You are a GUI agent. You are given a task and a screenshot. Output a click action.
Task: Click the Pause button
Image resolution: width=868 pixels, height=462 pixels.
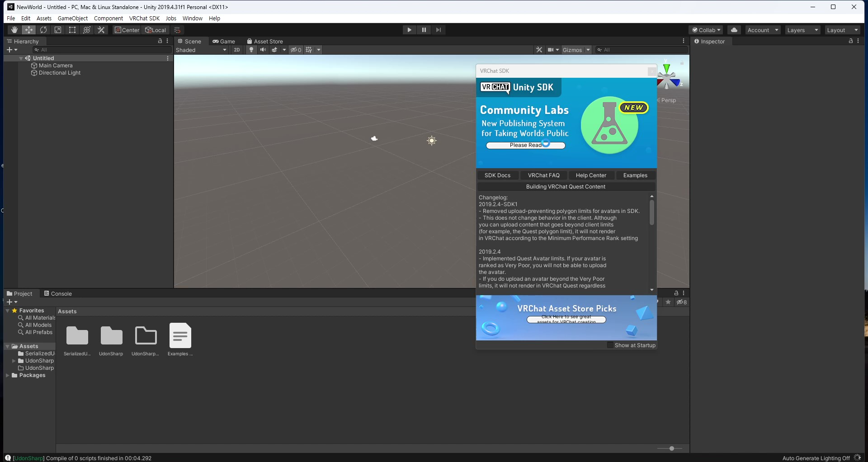[x=424, y=30]
